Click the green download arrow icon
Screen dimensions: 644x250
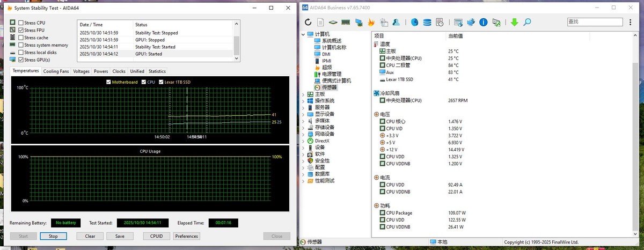click(514, 23)
